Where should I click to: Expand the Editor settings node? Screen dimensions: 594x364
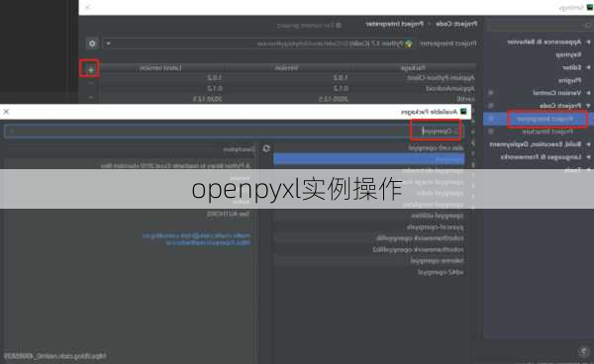pyautogui.click(x=588, y=67)
